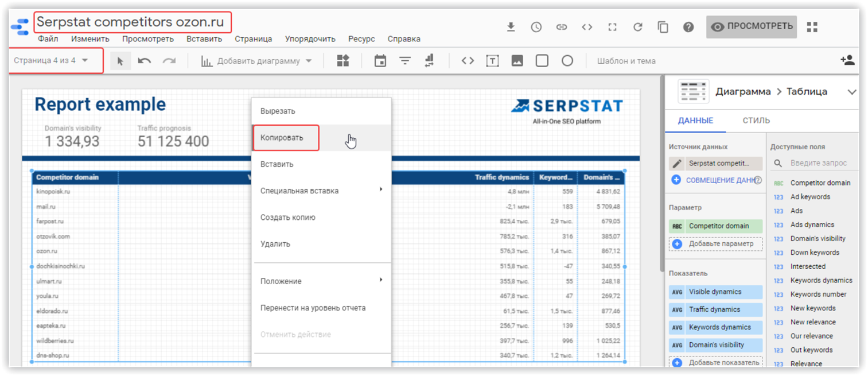The height and width of the screenshot is (376, 868).
Task: Switch to the ДАННЫЕ tab
Action: (695, 121)
